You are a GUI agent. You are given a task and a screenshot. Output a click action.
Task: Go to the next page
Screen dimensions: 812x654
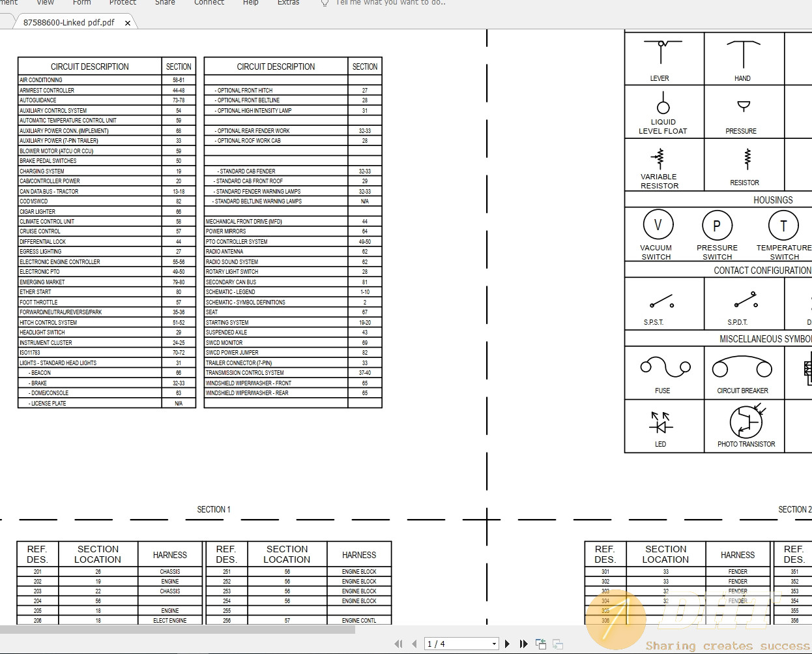tap(507, 644)
